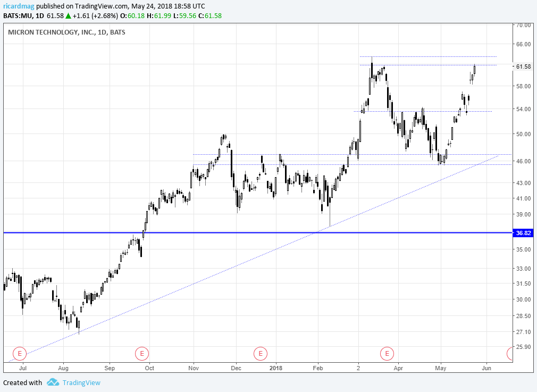The image size is (537, 392).
Task: Click the 'Apr' time axis label
Action: [398, 368]
